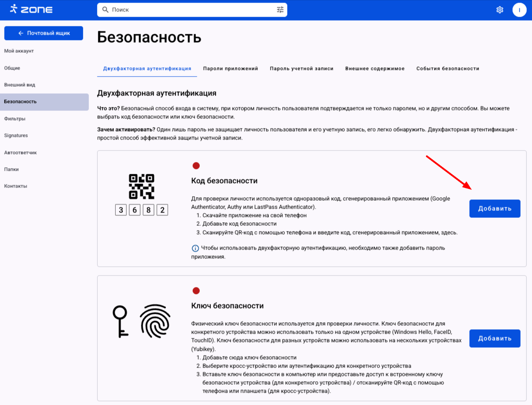The width and height of the screenshot is (532, 405).
Task: Open user profile avatar
Action: 519,10
